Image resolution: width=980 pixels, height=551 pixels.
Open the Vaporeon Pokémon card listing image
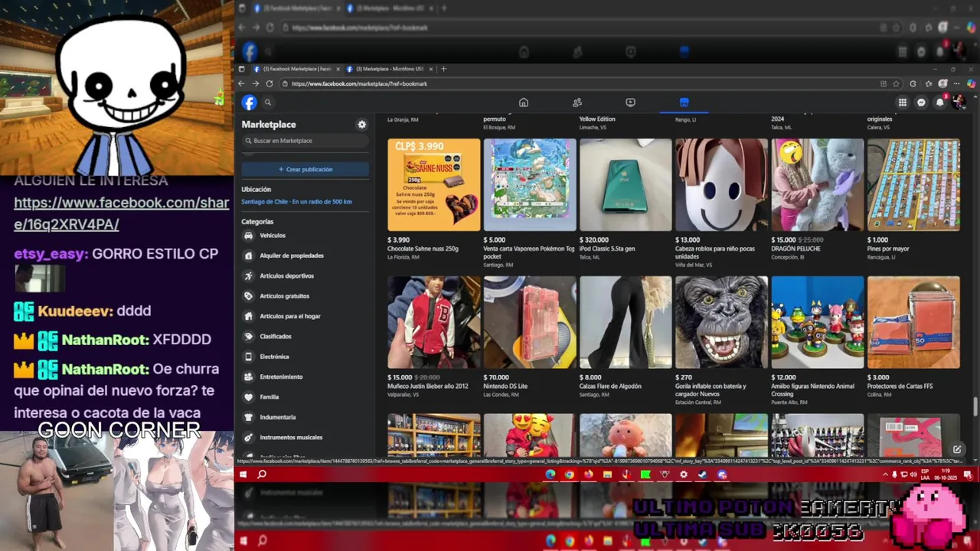tap(530, 184)
